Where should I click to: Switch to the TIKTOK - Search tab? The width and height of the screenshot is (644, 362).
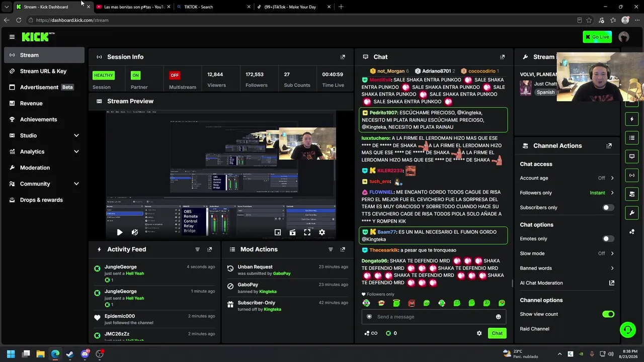213,7
